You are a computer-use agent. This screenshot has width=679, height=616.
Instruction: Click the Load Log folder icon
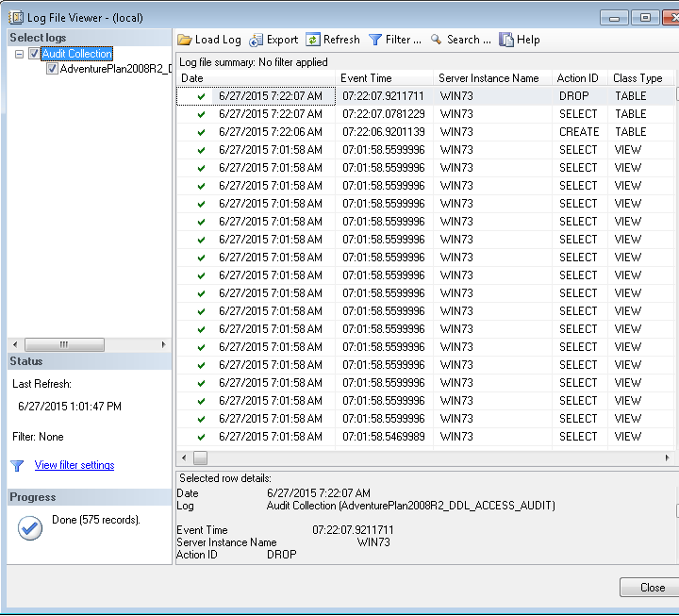[x=185, y=40]
